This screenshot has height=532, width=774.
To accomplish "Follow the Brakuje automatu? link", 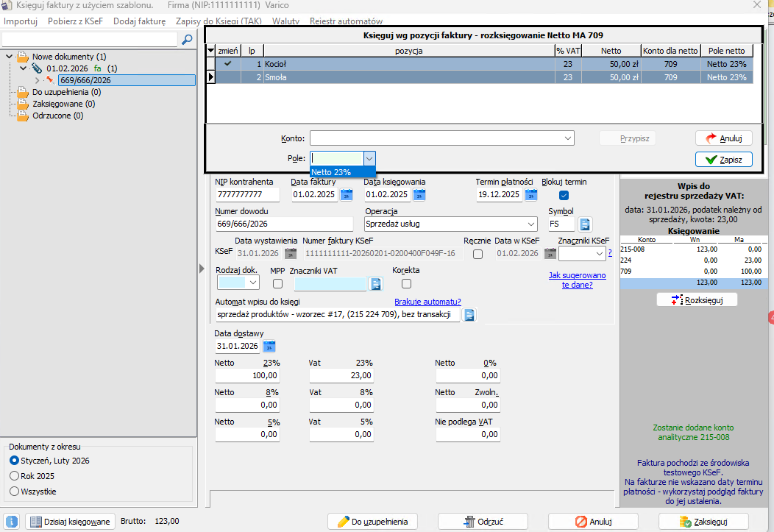I will 427,302.
